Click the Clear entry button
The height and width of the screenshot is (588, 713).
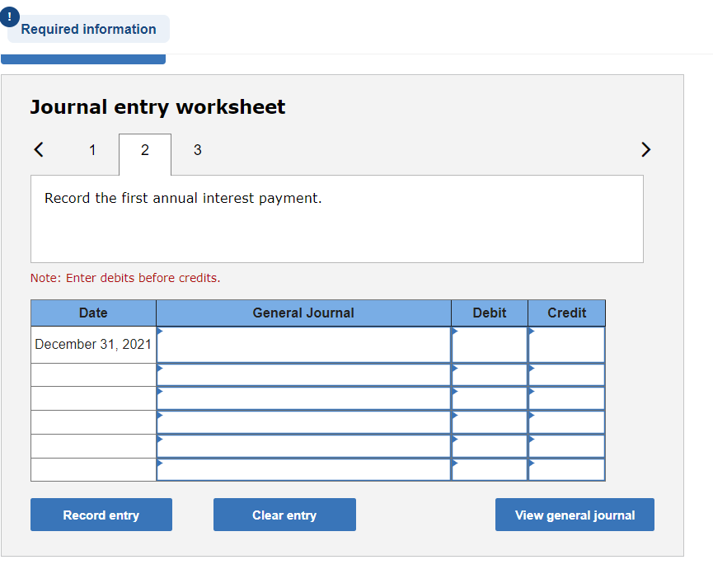(x=284, y=514)
